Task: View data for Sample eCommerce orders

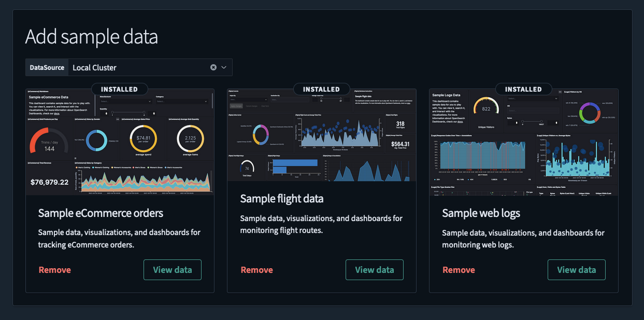Action: [x=173, y=270]
